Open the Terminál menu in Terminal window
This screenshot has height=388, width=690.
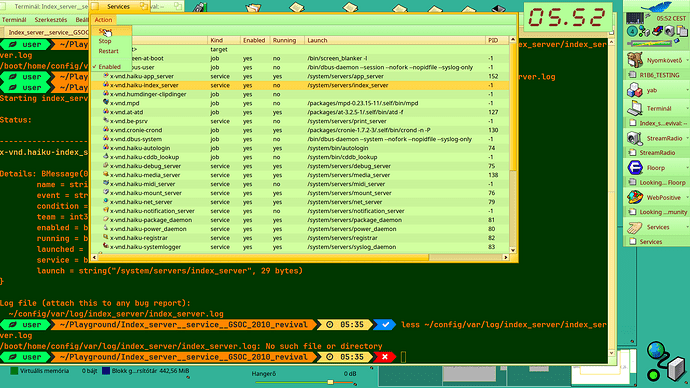click(14, 20)
